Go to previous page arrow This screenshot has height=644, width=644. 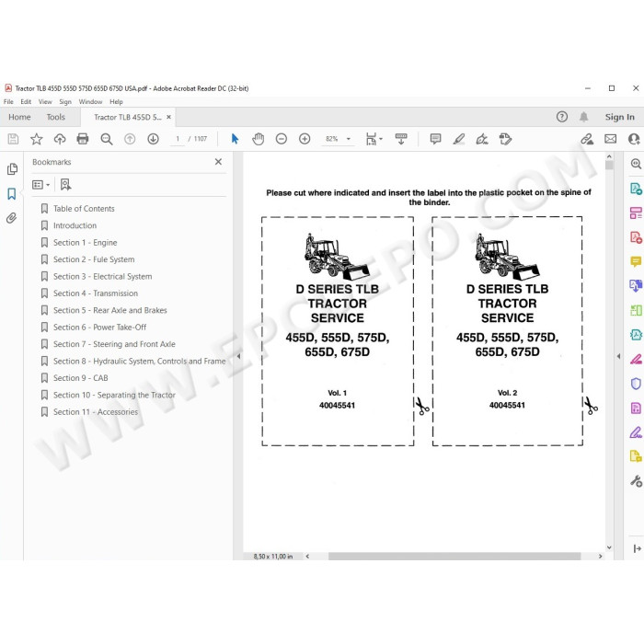tap(130, 139)
